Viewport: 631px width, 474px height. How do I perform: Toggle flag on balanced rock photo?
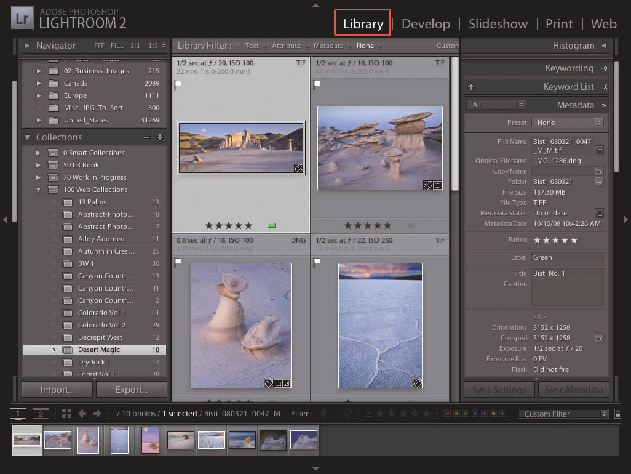point(317,84)
